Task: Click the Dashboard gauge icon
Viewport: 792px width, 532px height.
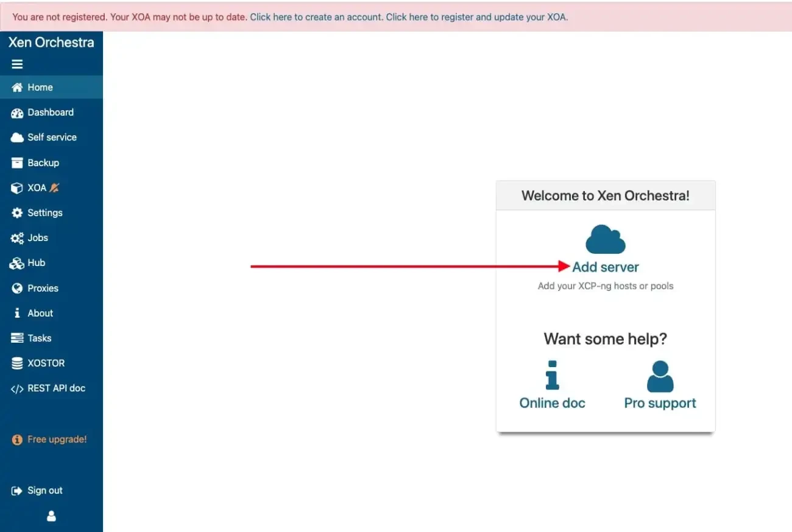Action: tap(17, 113)
